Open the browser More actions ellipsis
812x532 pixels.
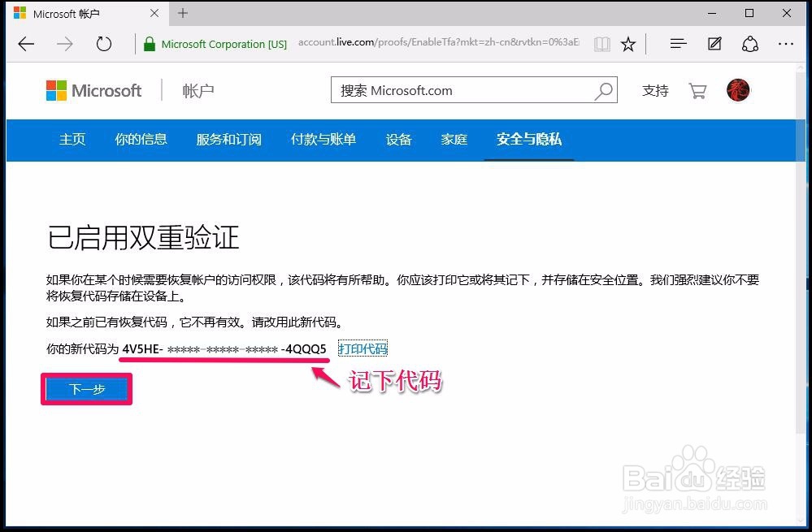(786, 45)
